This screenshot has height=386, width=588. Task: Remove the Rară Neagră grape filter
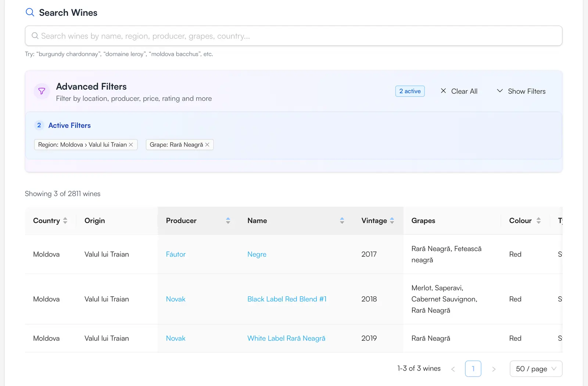point(207,145)
